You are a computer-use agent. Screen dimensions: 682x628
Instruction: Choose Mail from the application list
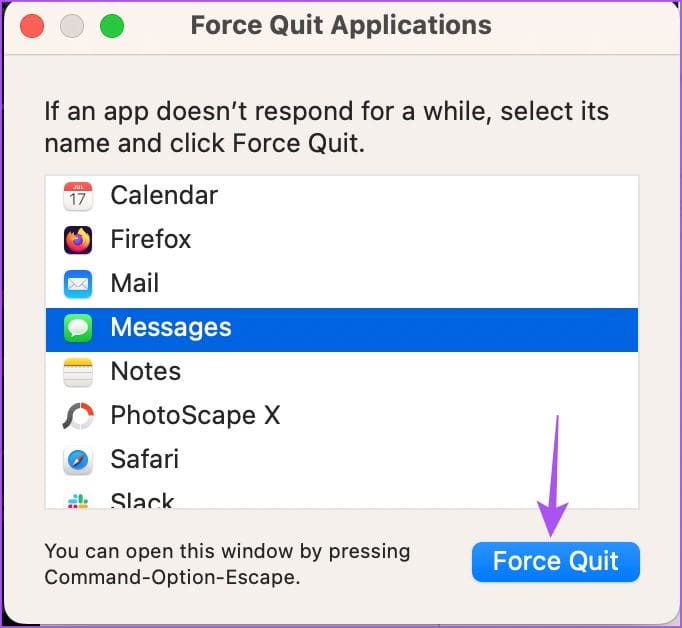(x=135, y=284)
